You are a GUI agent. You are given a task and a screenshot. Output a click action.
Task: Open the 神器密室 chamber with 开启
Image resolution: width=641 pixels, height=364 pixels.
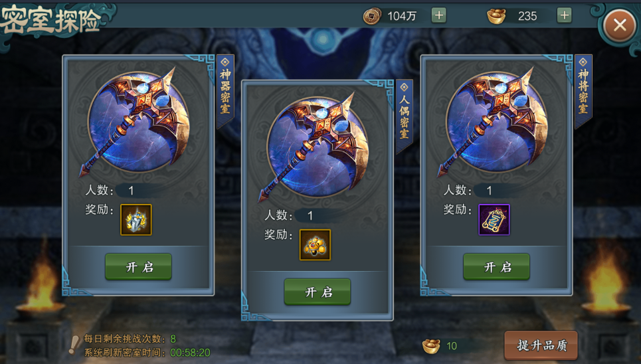click(x=138, y=267)
